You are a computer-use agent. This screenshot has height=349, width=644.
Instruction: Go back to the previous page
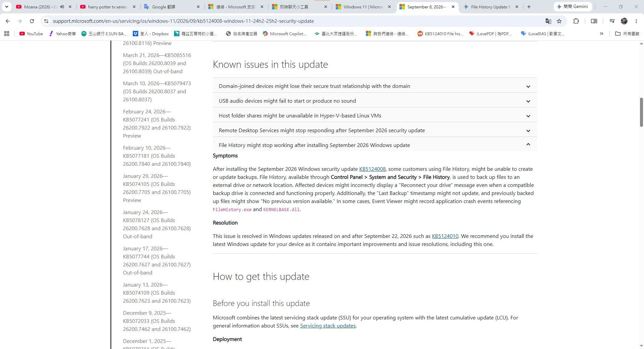pos(8,21)
